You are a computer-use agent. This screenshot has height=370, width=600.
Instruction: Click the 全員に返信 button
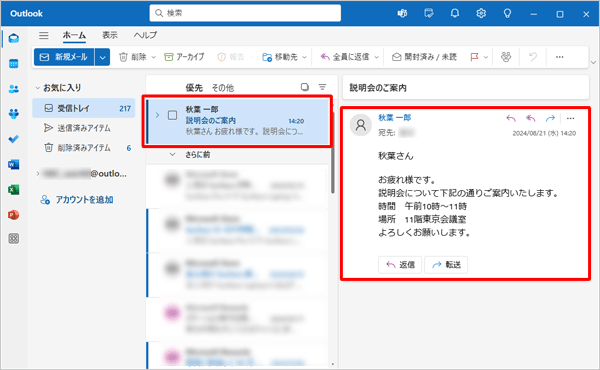[345, 57]
